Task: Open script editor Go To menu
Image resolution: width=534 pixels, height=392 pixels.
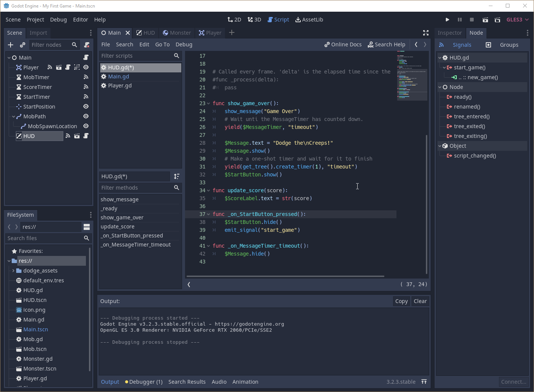Action: pos(162,44)
